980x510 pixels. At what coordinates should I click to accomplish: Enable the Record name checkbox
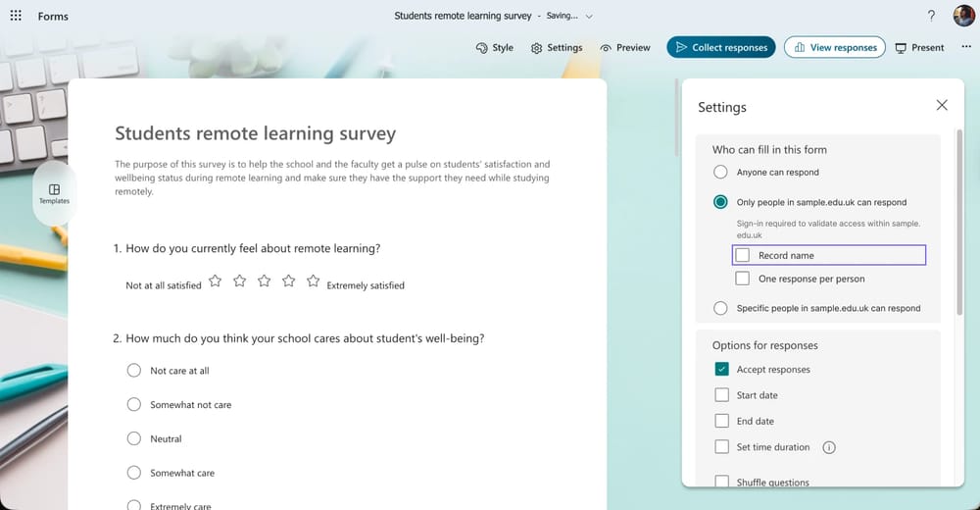point(743,255)
